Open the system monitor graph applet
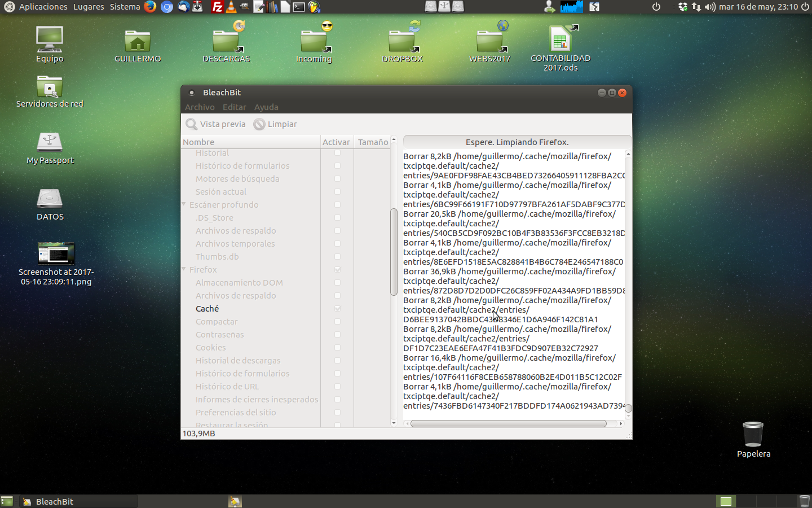The height and width of the screenshot is (508, 812). pos(571,7)
